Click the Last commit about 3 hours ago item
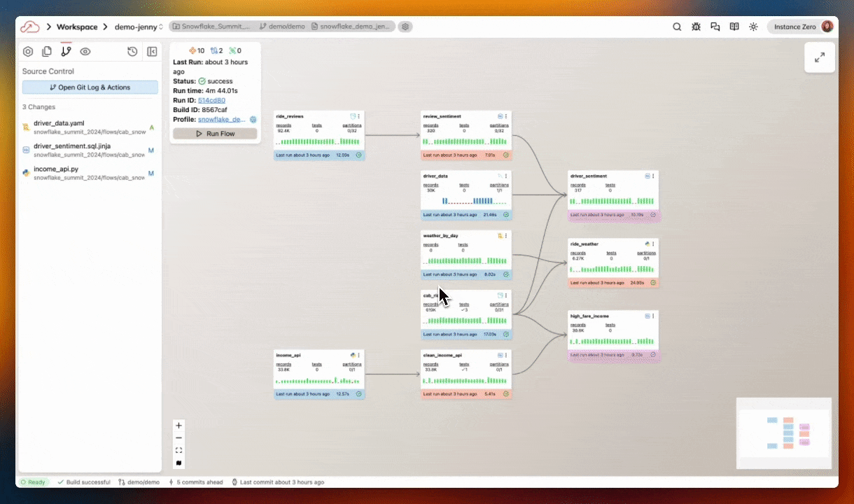This screenshot has width=854, height=504. pyautogui.click(x=278, y=482)
